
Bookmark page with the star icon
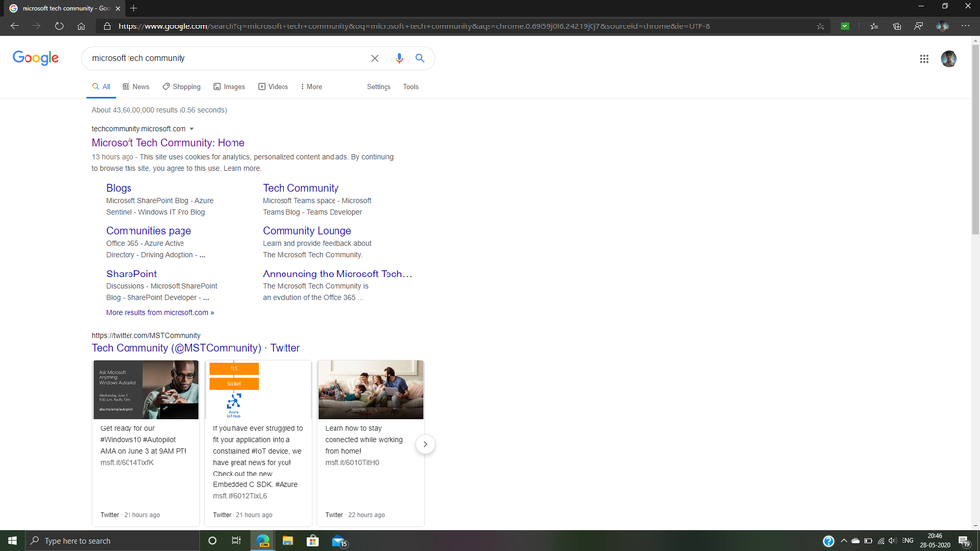point(820,26)
